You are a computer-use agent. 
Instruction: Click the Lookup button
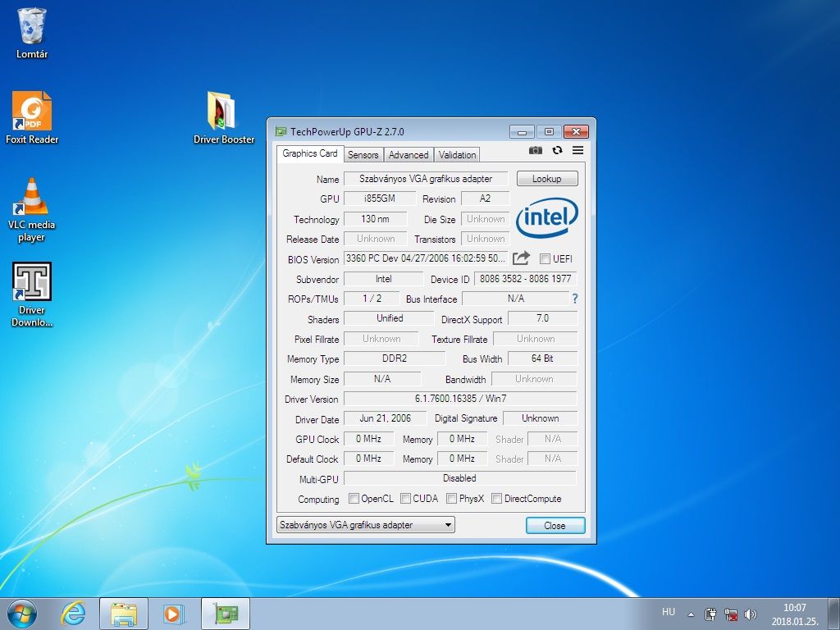tap(547, 178)
